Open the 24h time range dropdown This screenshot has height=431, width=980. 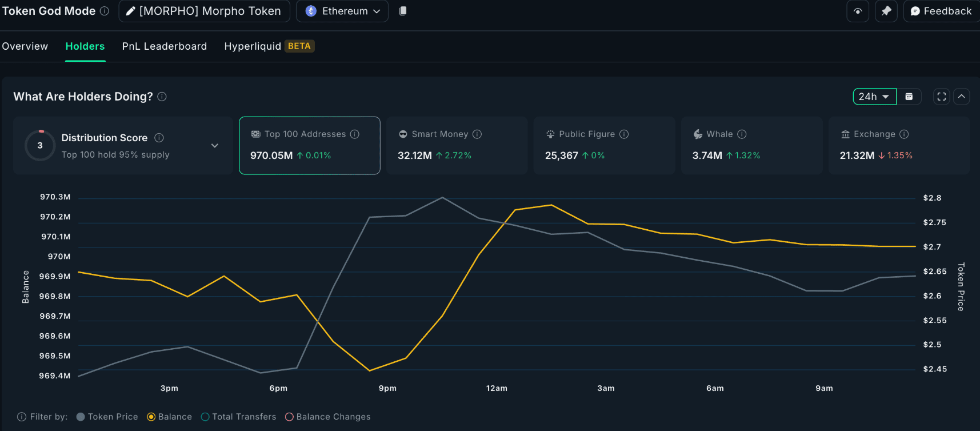874,97
